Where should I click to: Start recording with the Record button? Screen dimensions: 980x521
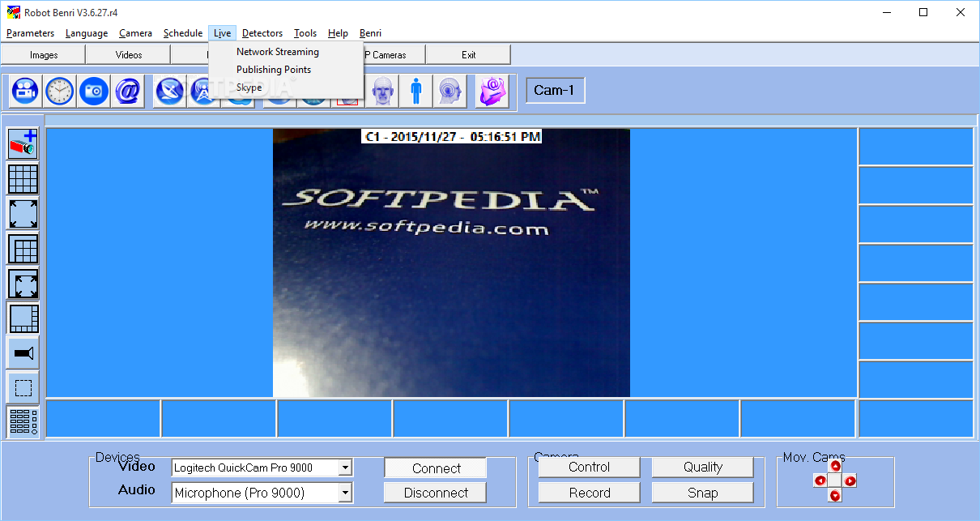tap(589, 493)
